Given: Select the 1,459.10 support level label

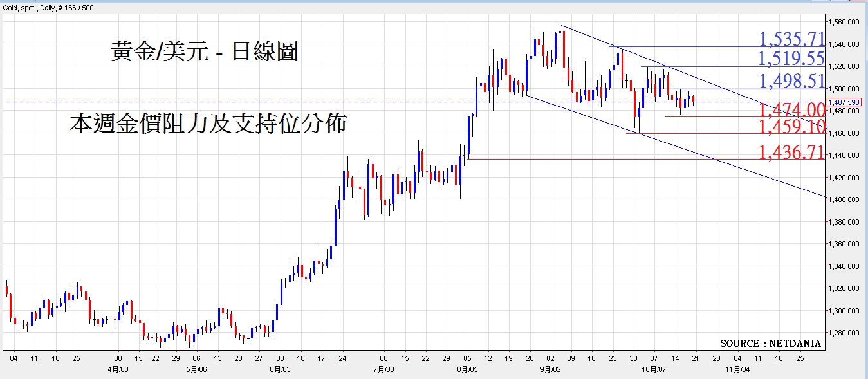Looking at the screenshot, I should 791,127.
